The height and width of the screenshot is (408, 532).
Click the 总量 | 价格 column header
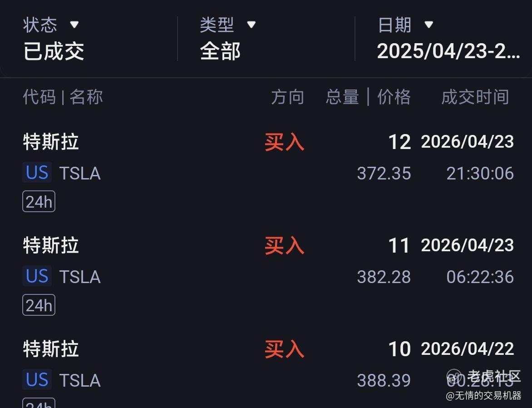368,97
